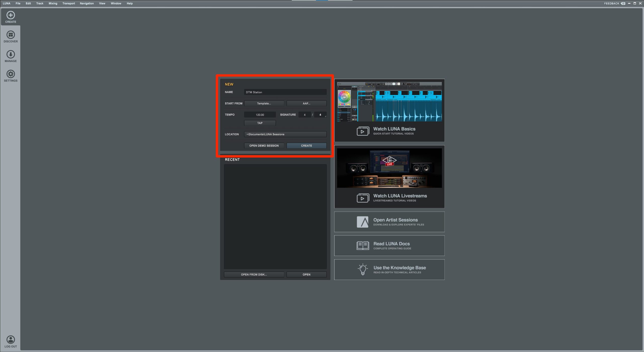Click the CREATE session button
Screen dimensions: 644x352
[x=306, y=146]
